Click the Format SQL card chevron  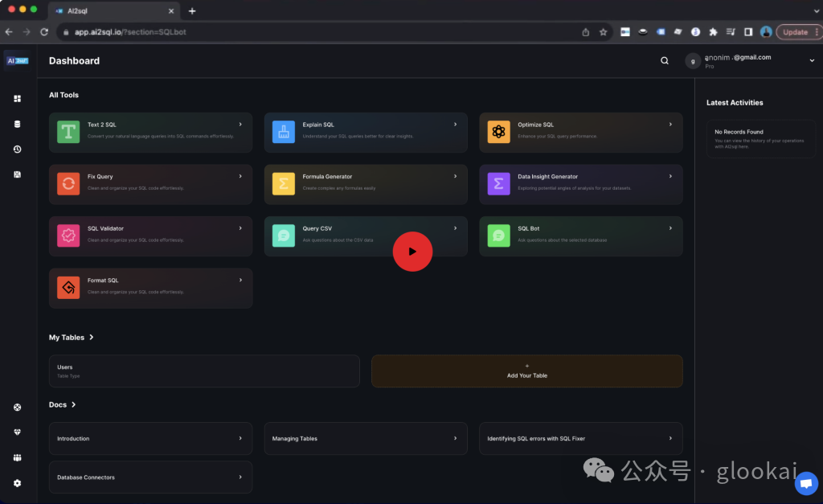(x=240, y=281)
